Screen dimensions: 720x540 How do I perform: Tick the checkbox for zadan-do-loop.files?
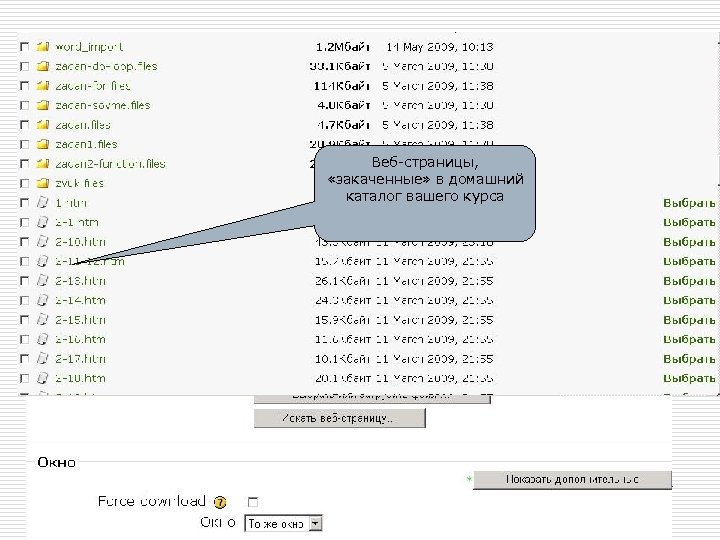tap(25, 66)
